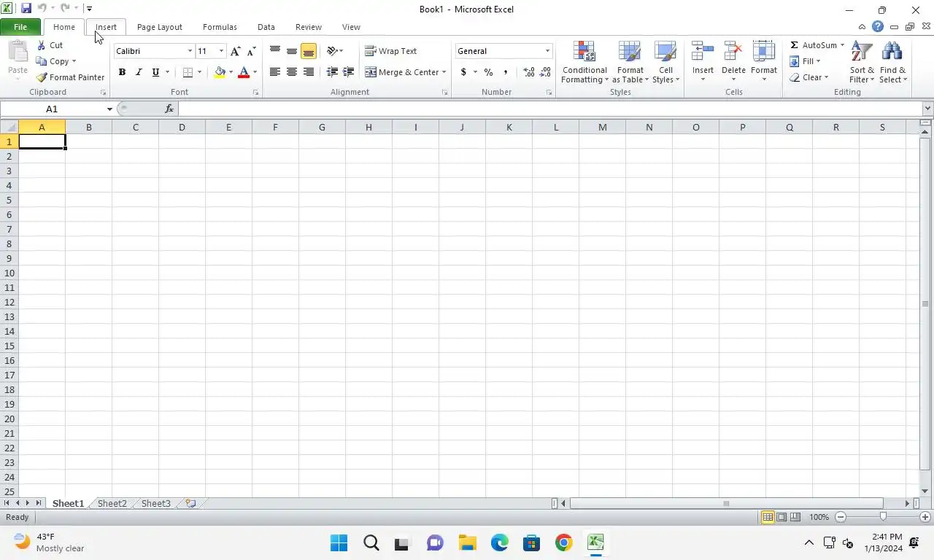Switch to Page Break Preview in status bar

pyautogui.click(x=795, y=517)
